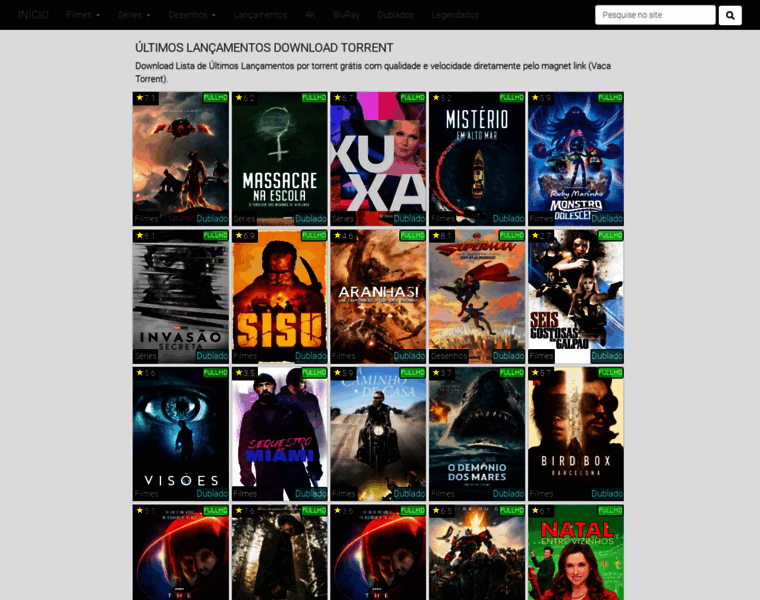This screenshot has height=600, width=760.
Task: Open the Massacre na Escola poster
Action: click(x=280, y=158)
